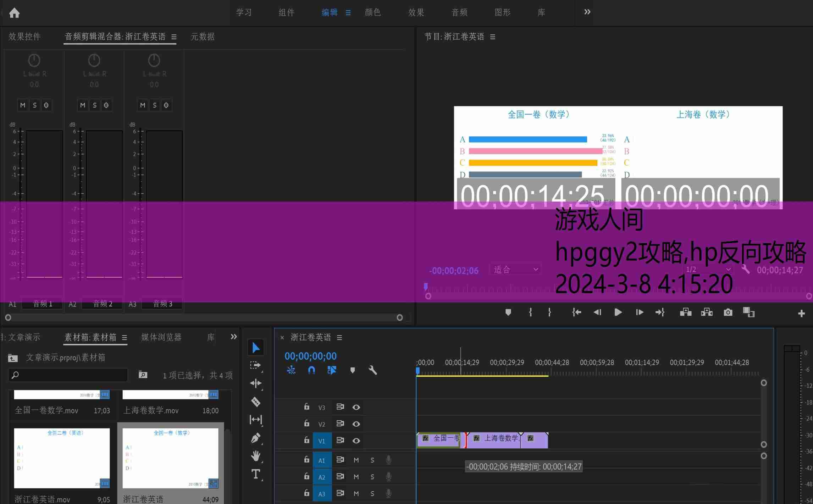Click the Extract button

(707, 312)
